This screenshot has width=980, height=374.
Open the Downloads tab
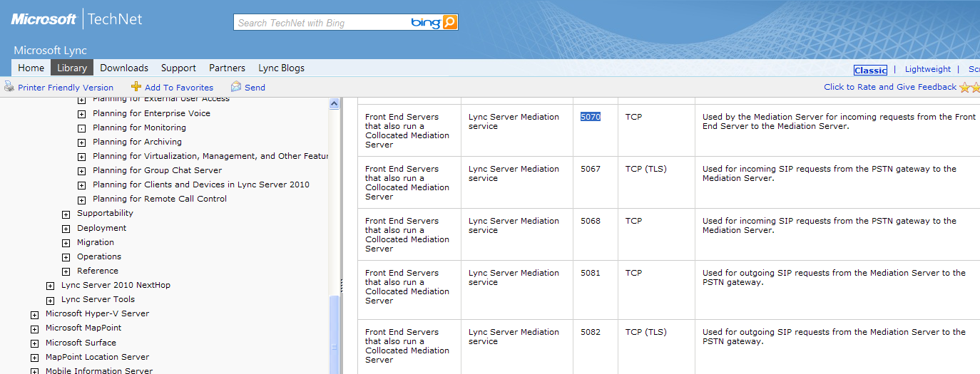(x=124, y=68)
